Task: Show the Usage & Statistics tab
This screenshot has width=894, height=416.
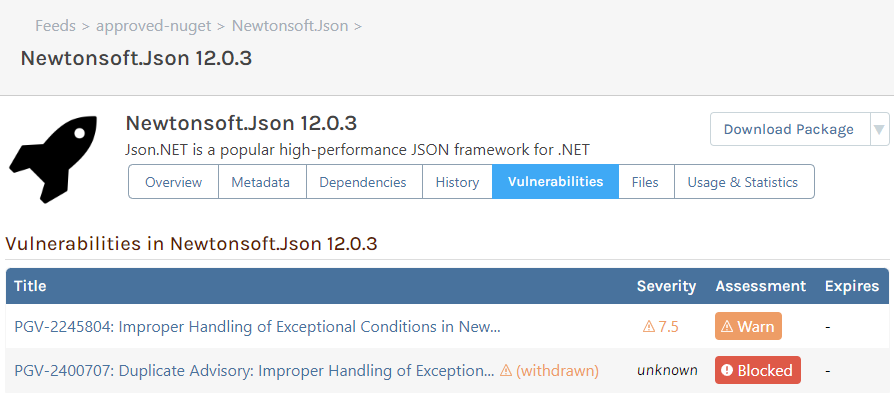Action: [743, 182]
